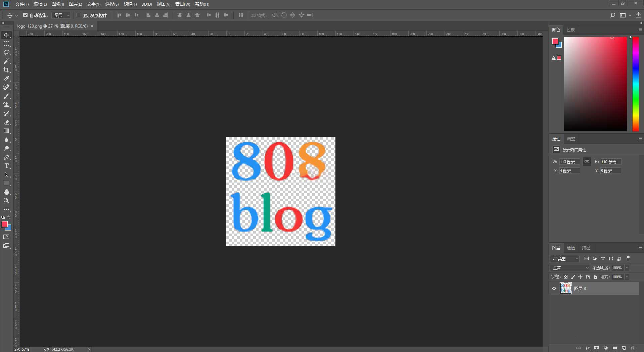The image size is (644, 352).
Task: Select the Clone Stamp tool
Action: point(6,105)
